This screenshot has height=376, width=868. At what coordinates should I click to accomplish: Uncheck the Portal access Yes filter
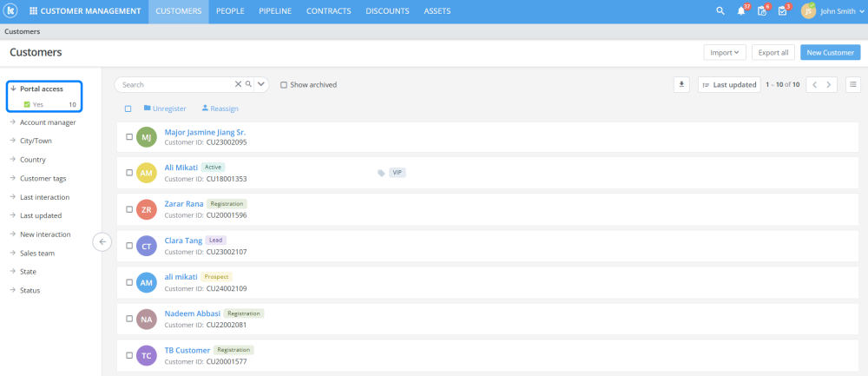[x=27, y=104]
